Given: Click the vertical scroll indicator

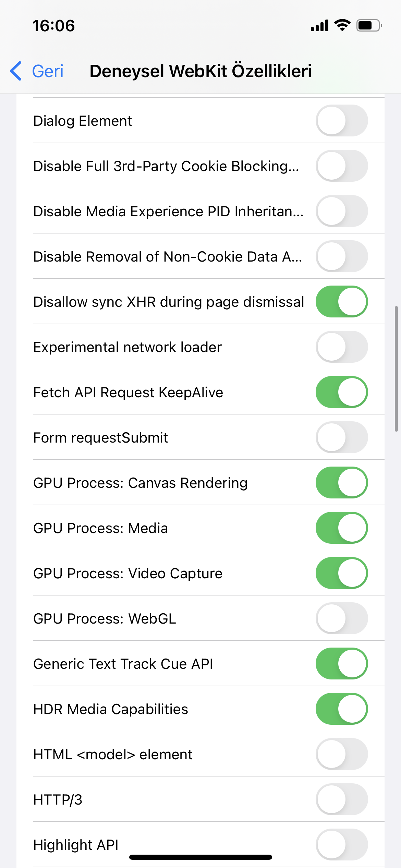Looking at the screenshot, I should (396, 369).
